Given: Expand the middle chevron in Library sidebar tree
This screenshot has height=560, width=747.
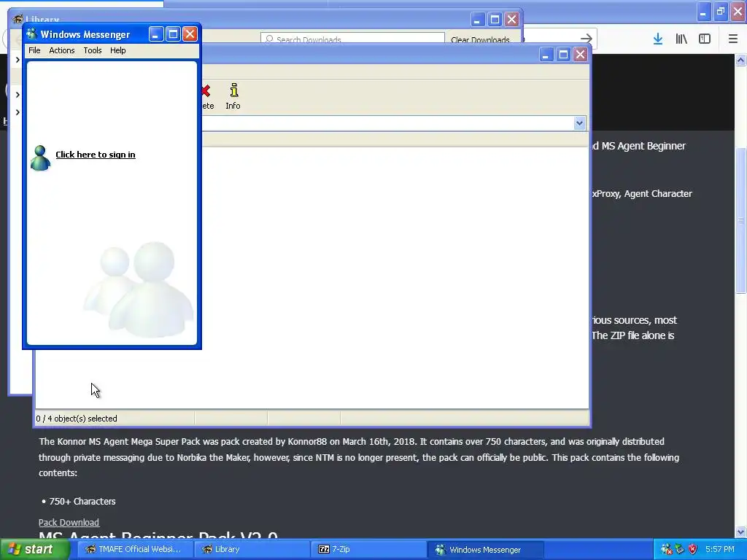Looking at the screenshot, I should (18, 95).
